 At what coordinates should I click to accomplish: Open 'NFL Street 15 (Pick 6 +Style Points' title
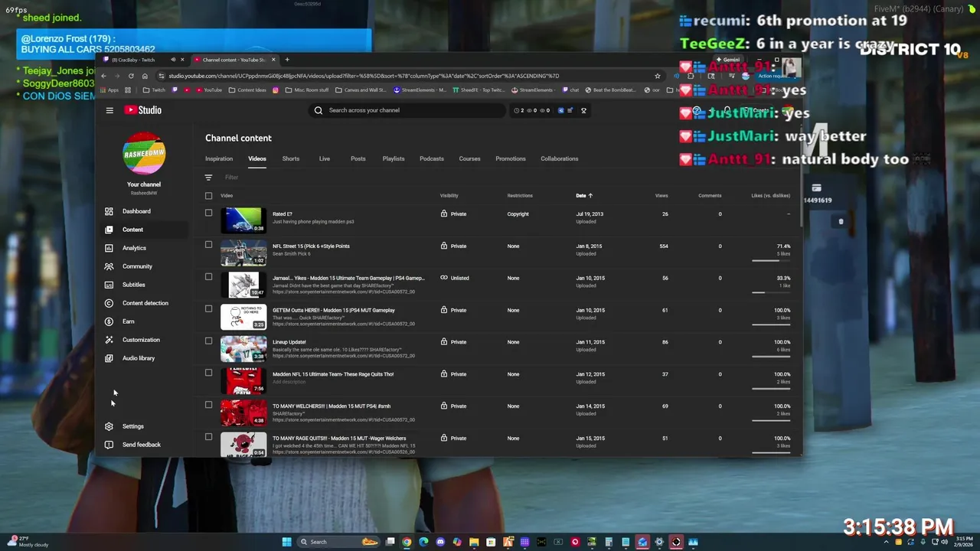311,246
